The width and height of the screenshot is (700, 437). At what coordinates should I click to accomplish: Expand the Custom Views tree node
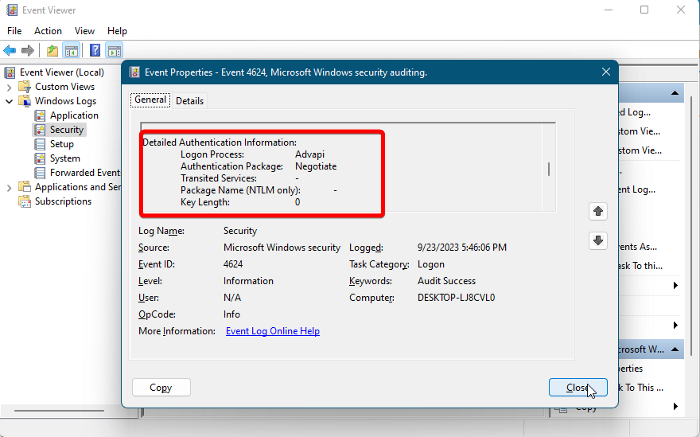coord(9,87)
